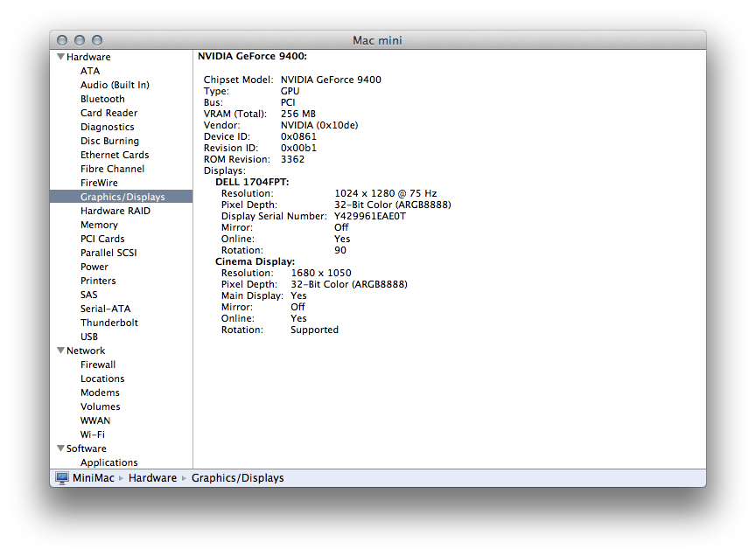Zoom the Mac mini window
Image resolution: width=756 pixels, height=556 pixels.
(97, 40)
